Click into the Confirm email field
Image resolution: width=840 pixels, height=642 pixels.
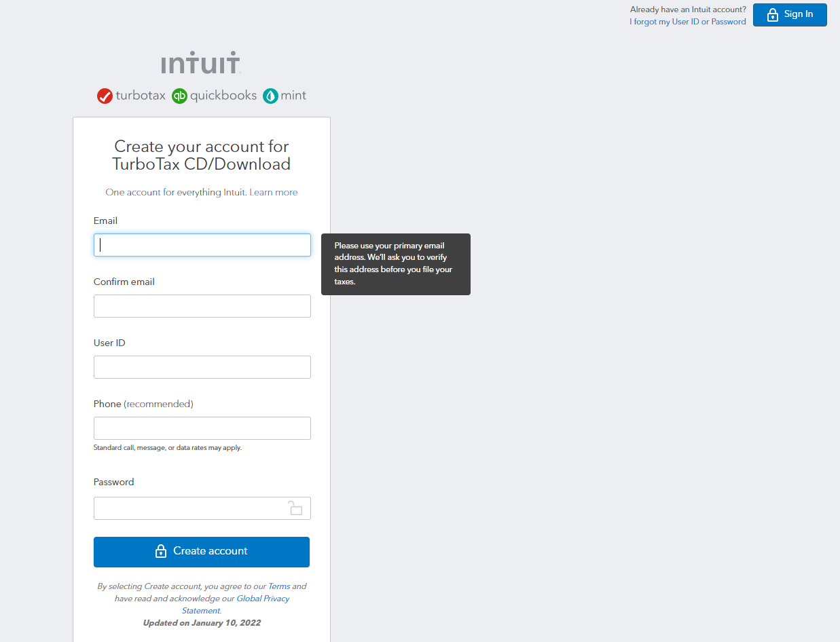202,306
